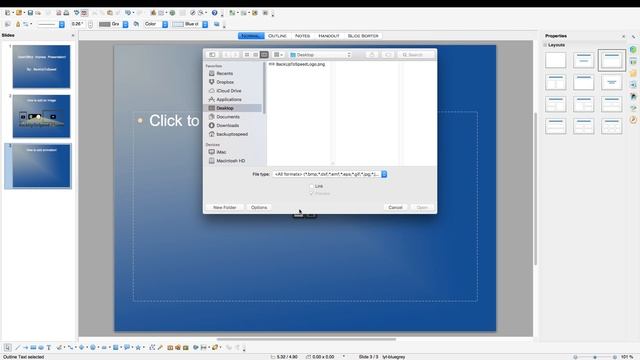Click the back arrow in file dialog
This screenshot has height=360, width=640.
point(226,55)
